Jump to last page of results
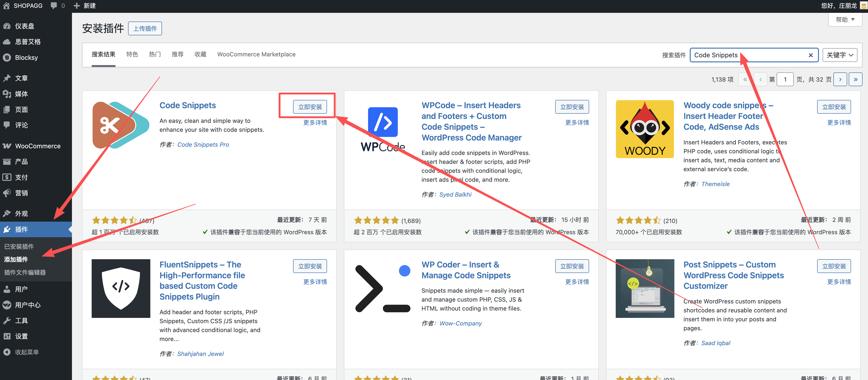The image size is (868, 380). pyautogui.click(x=856, y=80)
